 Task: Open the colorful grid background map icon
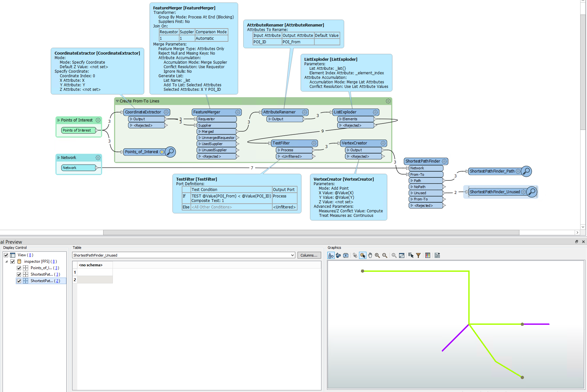click(x=428, y=255)
